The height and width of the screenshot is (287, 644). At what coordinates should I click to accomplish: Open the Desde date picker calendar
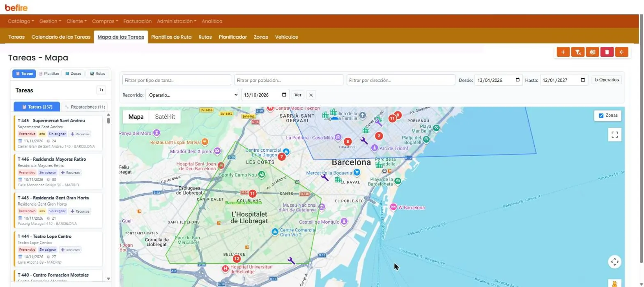pos(517,80)
